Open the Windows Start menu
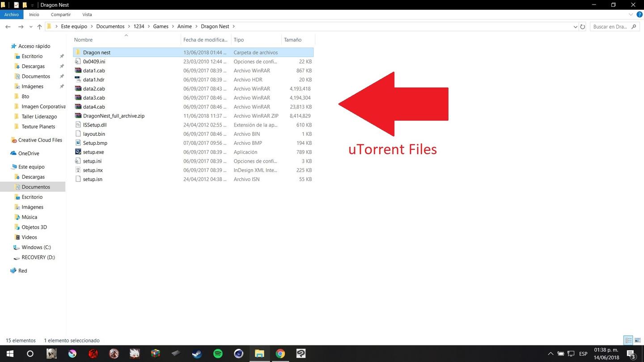This screenshot has width=644, height=362. coord(10,354)
